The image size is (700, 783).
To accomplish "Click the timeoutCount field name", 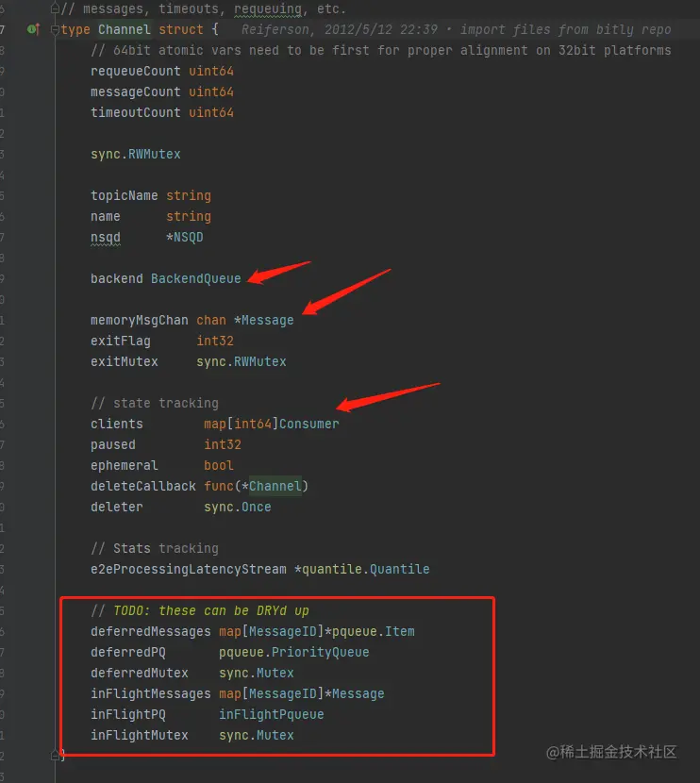I will (x=135, y=112).
